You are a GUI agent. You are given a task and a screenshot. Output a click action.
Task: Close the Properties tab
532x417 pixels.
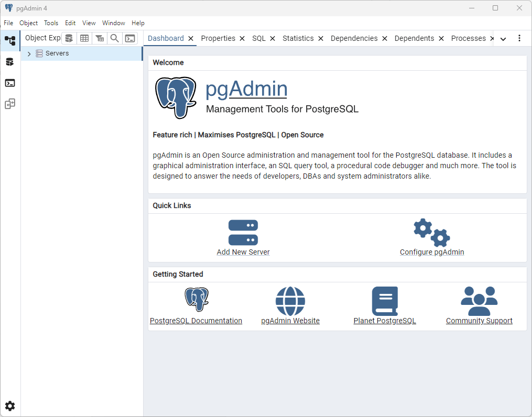tap(242, 38)
